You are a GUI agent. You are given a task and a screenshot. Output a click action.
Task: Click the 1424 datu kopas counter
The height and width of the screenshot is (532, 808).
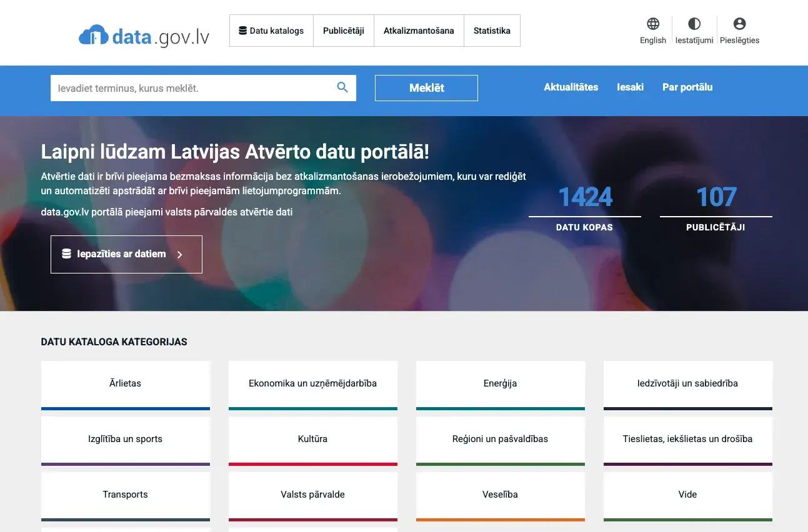tap(585, 197)
